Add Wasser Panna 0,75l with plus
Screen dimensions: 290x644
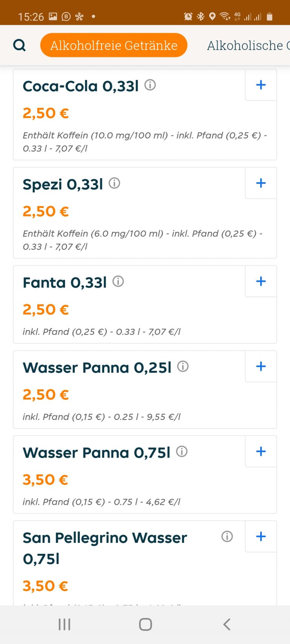(x=261, y=452)
